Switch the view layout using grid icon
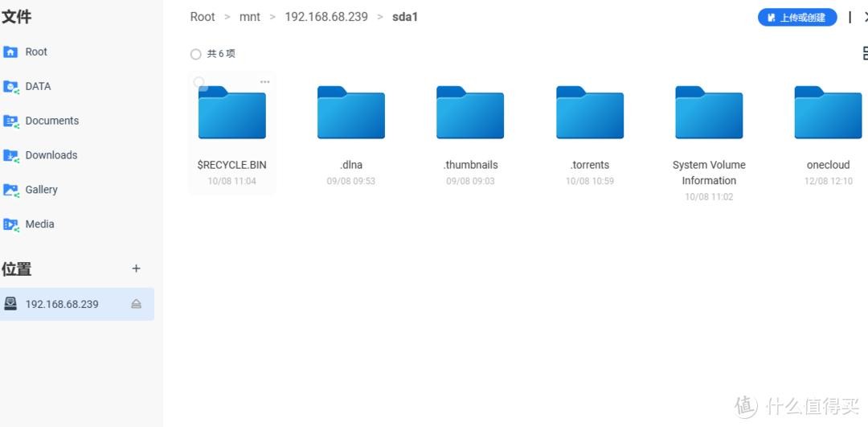The image size is (868, 427). tap(864, 54)
